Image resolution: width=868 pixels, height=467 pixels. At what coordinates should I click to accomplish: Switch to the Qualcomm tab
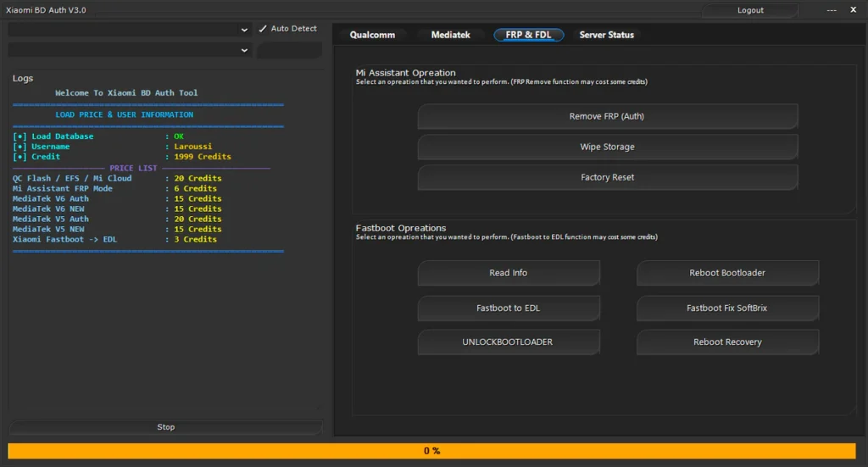(372, 35)
